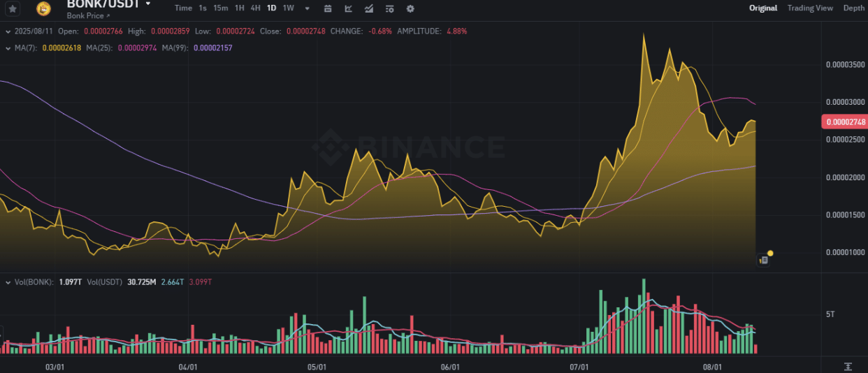Viewport: 868px width, 373px height.
Task: Open the technical indicators icon
Action: [369, 8]
